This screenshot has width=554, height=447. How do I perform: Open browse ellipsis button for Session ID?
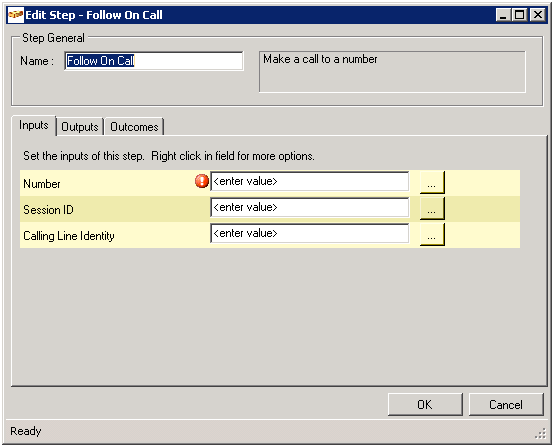[x=432, y=208]
